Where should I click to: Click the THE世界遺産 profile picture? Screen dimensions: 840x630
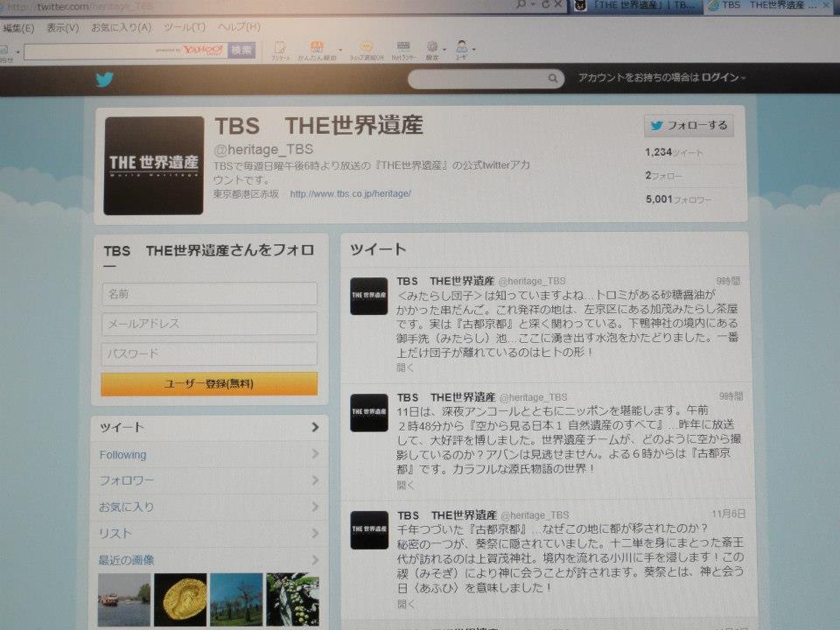point(154,165)
